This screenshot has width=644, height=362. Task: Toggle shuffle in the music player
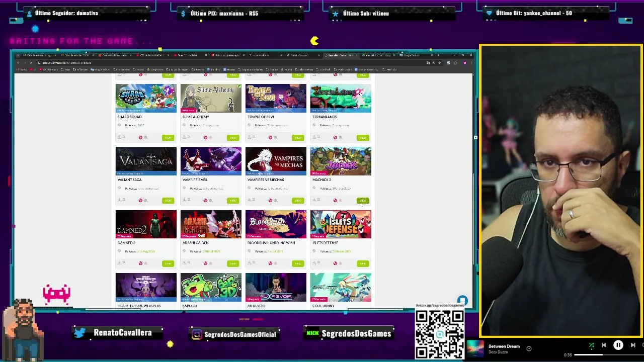(592, 345)
